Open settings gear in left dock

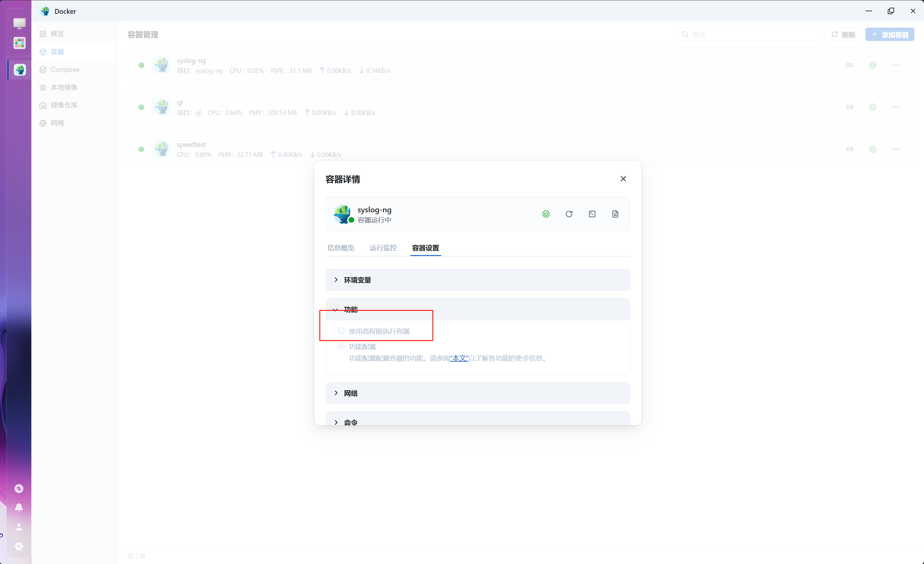[19, 546]
